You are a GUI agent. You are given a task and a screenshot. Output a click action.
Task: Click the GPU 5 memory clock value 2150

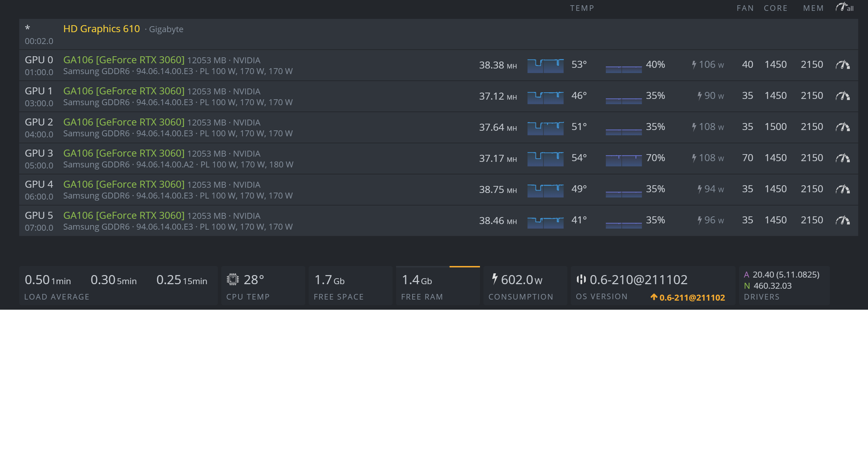[812, 220]
